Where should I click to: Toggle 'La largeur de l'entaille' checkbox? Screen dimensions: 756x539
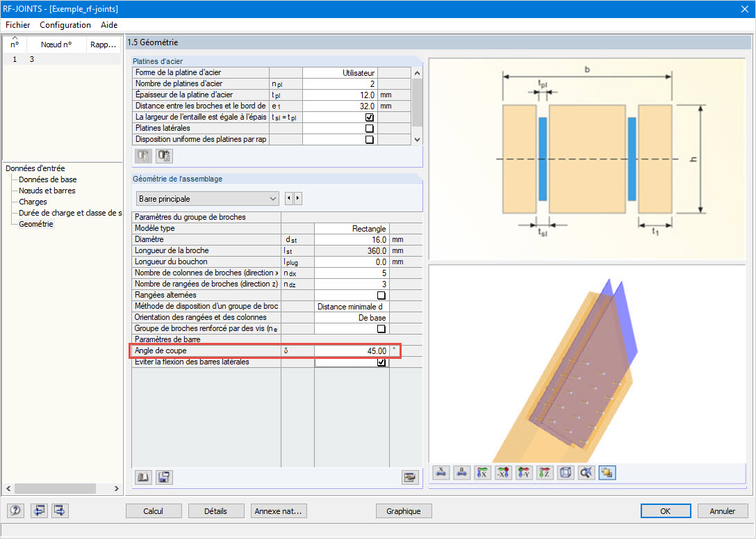(x=370, y=118)
